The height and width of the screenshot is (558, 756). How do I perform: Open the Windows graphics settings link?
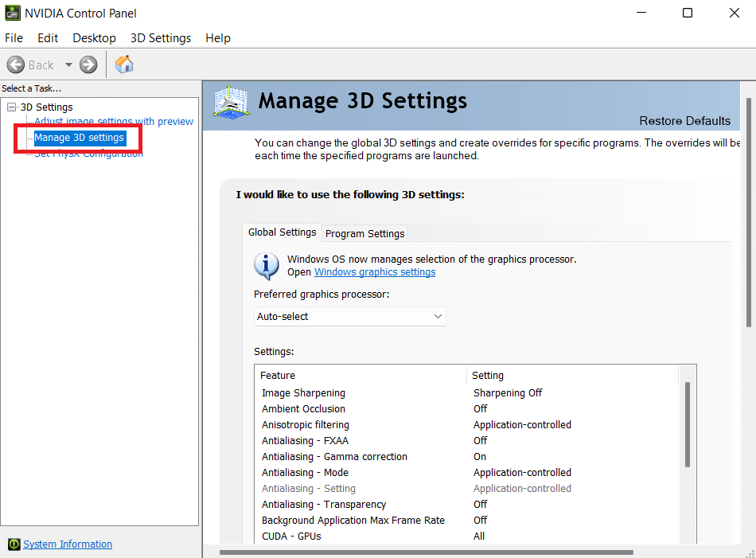click(375, 272)
